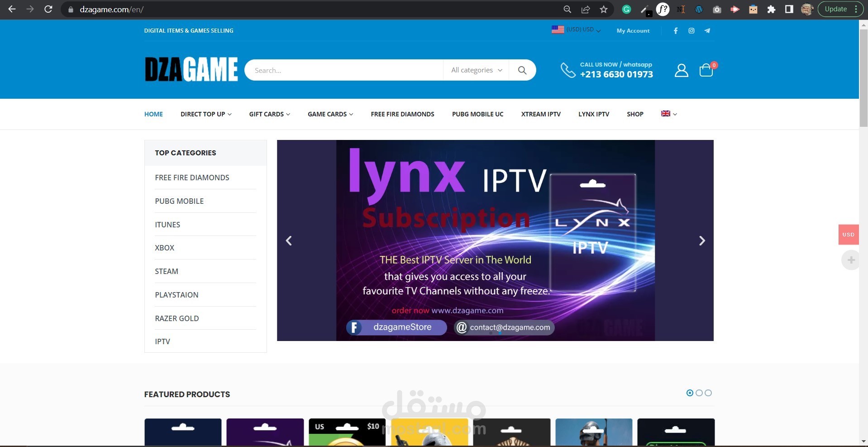Open the Xtream IPTV menu item
Viewport: 868px width, 447px height.
click(541, 114)
